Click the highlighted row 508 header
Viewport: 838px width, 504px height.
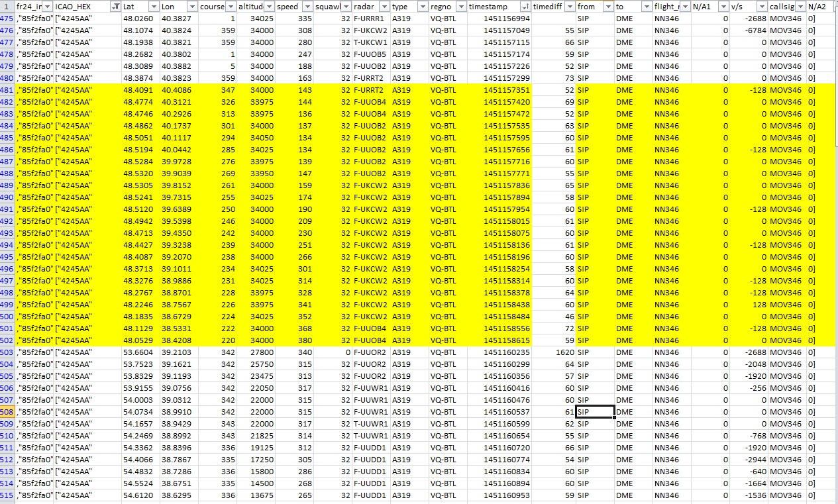(7, 412)
